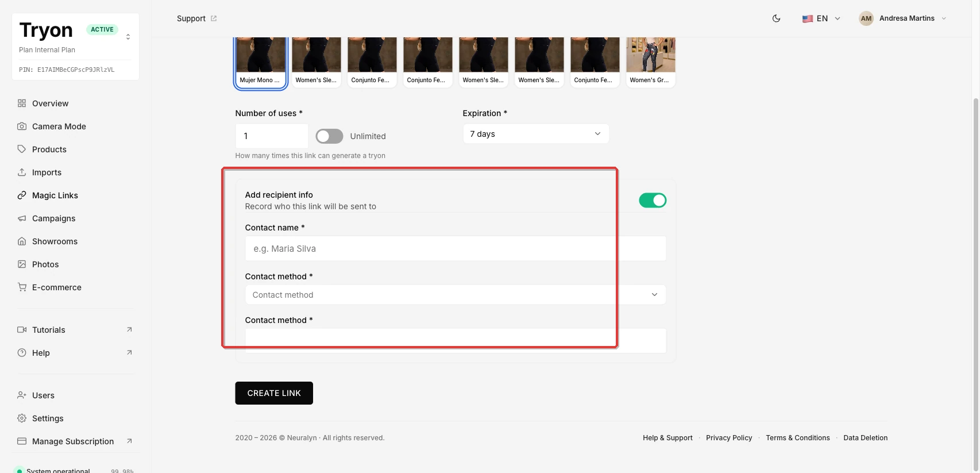Click the Magic Links chain icon
This screenshot has height=473, width=980.
click(x=22, y=195)
